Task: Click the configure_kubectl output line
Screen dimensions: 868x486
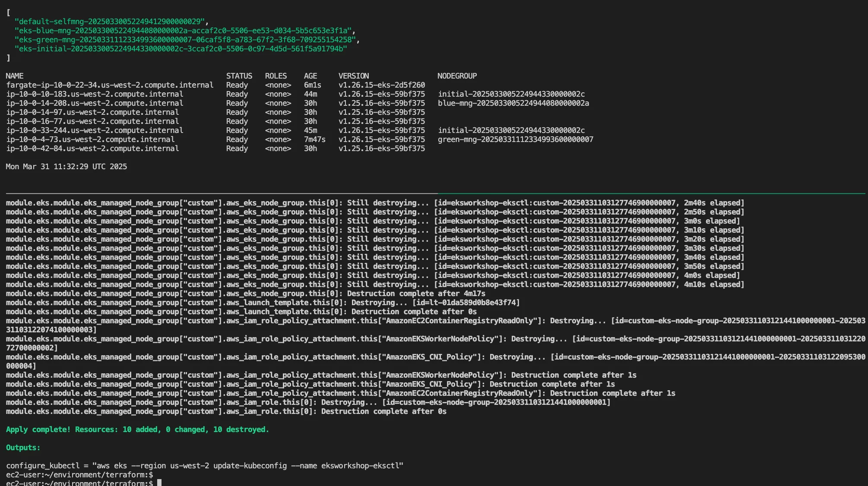Action: (x=204, y=466)
